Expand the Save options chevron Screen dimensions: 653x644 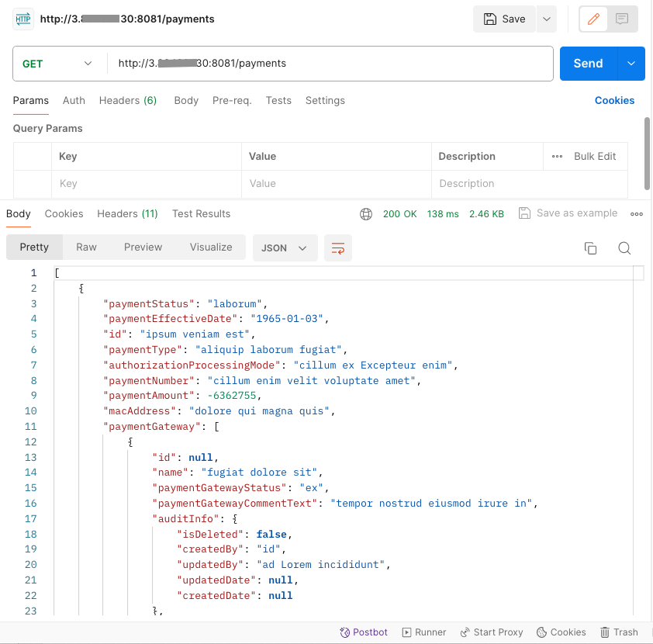point(546,19)
